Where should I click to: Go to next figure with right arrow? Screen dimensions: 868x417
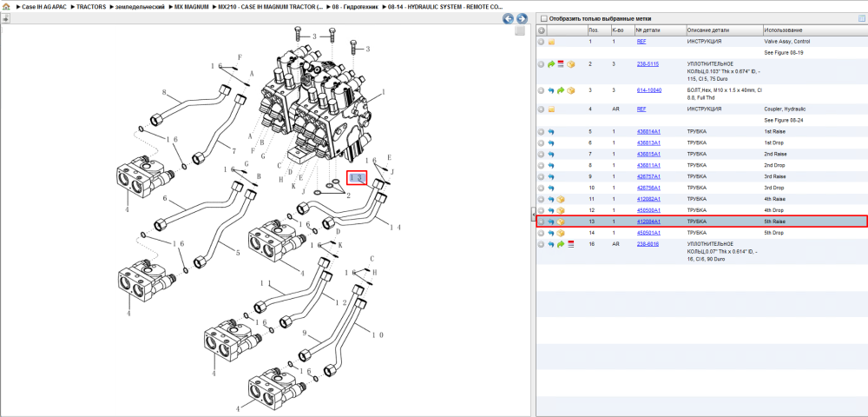pyautogui.click(x=522, y=19)
